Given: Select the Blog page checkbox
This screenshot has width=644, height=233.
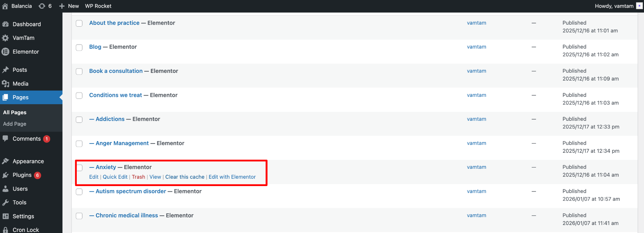Looking at the screenshot, I should point(79,47).
